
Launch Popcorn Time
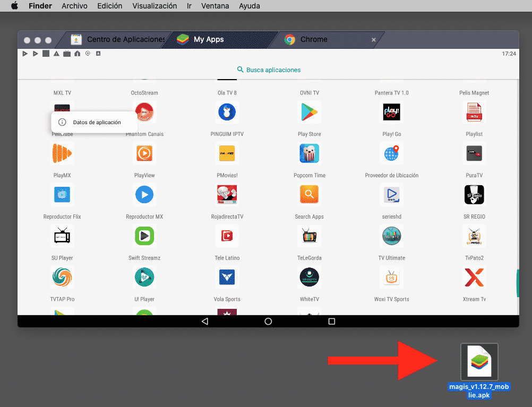point(309,153)
